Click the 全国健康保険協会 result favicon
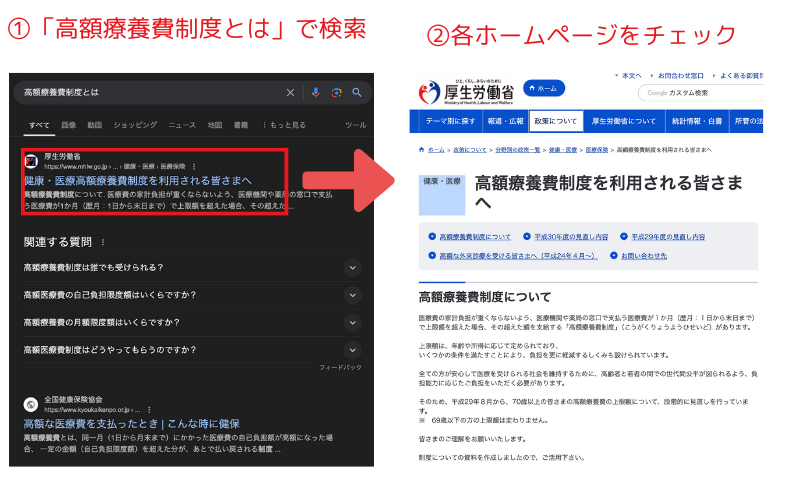The height and width of the screenshot is (500, 800). tap(31, 405)
